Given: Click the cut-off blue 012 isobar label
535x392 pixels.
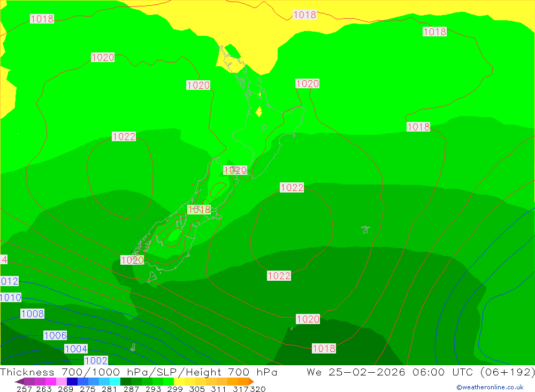Looking at the screenshot, I should point(9,281).
